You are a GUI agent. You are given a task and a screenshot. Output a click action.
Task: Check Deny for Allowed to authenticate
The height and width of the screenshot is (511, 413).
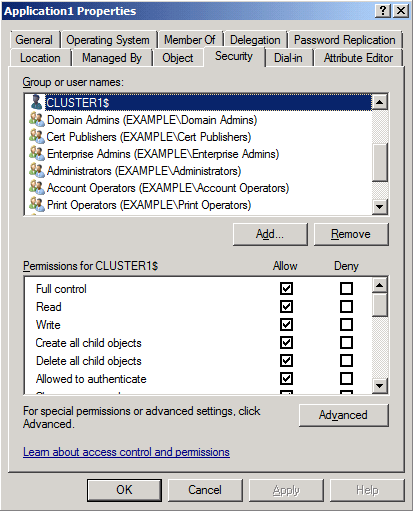click(346, 378)
